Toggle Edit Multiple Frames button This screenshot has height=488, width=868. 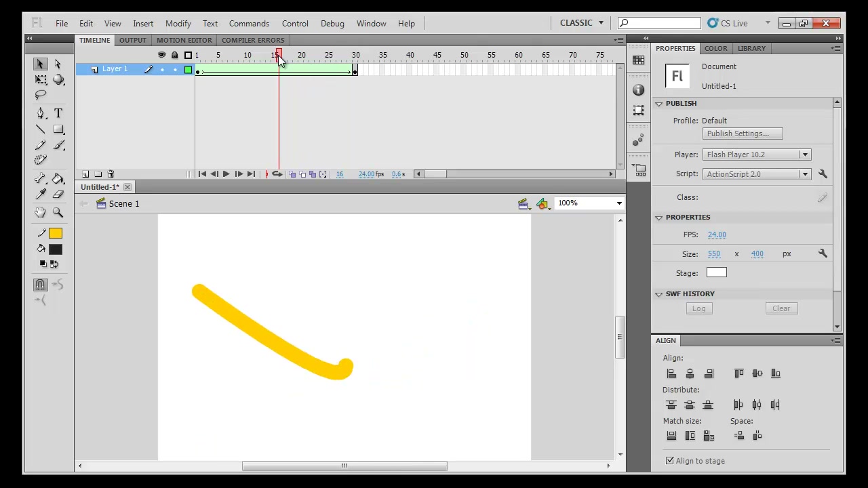tap(313, 174)
